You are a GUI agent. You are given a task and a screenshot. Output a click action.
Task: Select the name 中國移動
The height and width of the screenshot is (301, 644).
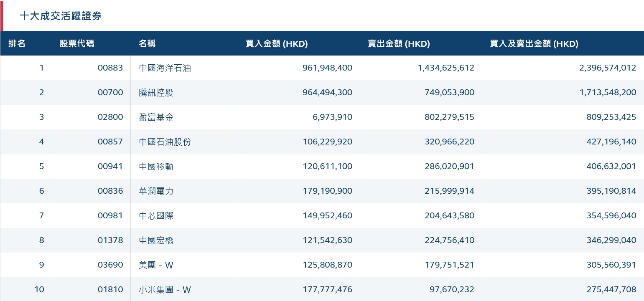click(156, 166)
